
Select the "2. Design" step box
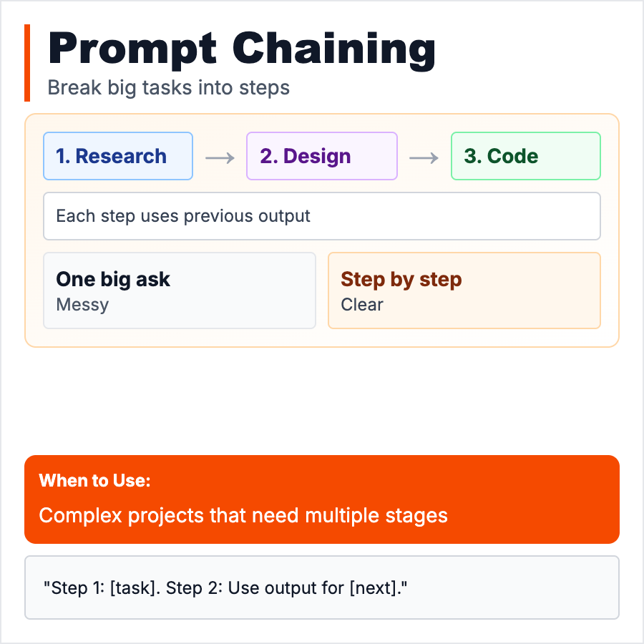(321, 156)
